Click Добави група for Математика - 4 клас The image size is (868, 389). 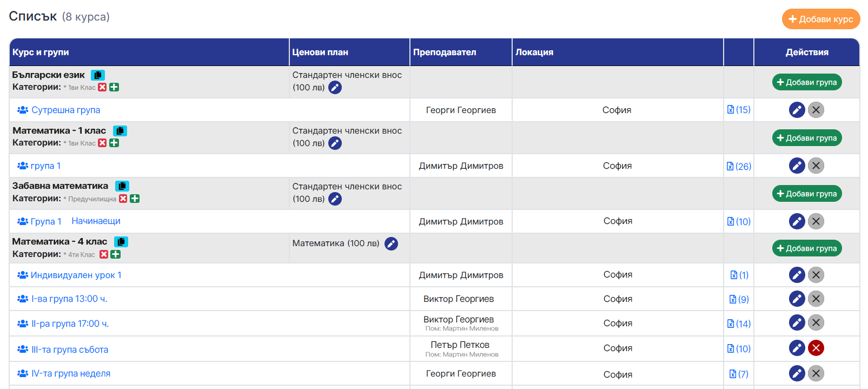[x=806, y=248]
